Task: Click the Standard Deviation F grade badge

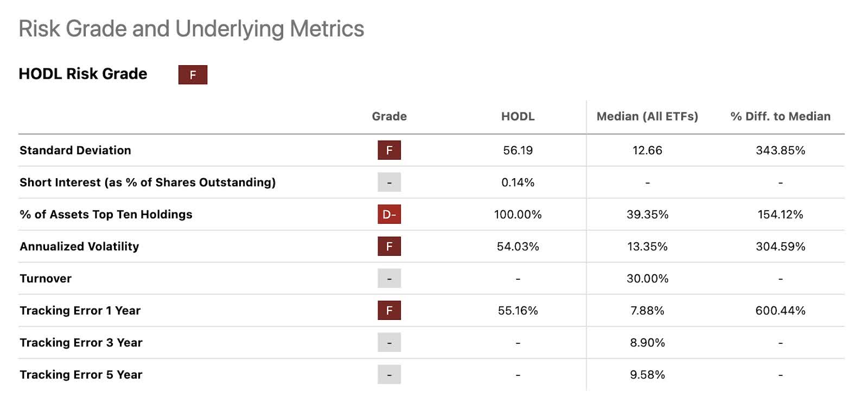Action: [x=389, y=150]
